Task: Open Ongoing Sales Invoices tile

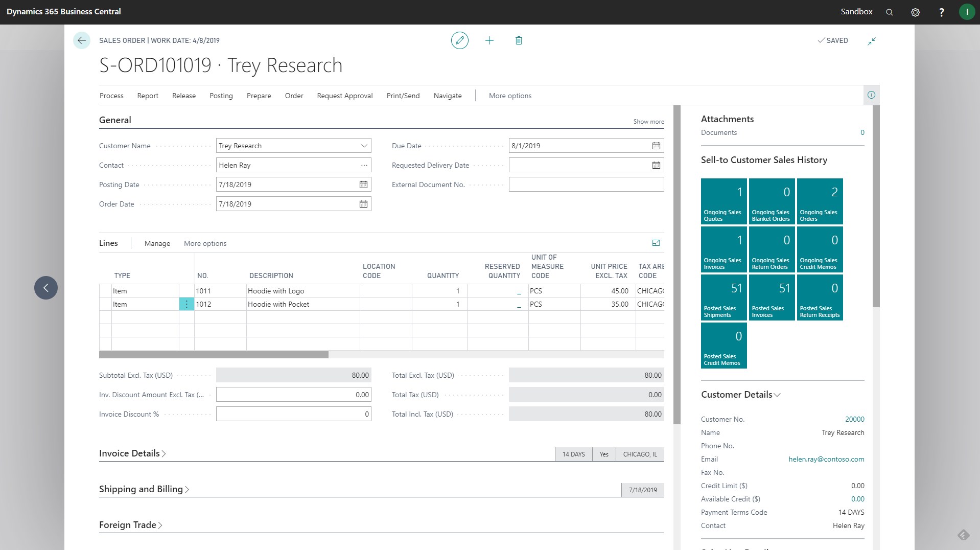Action: 724,249
